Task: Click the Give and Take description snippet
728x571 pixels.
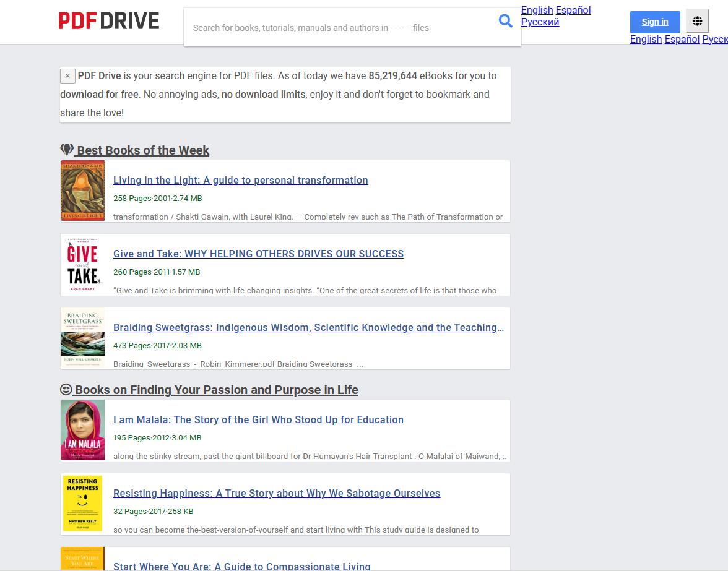Action: pos(305,290)
